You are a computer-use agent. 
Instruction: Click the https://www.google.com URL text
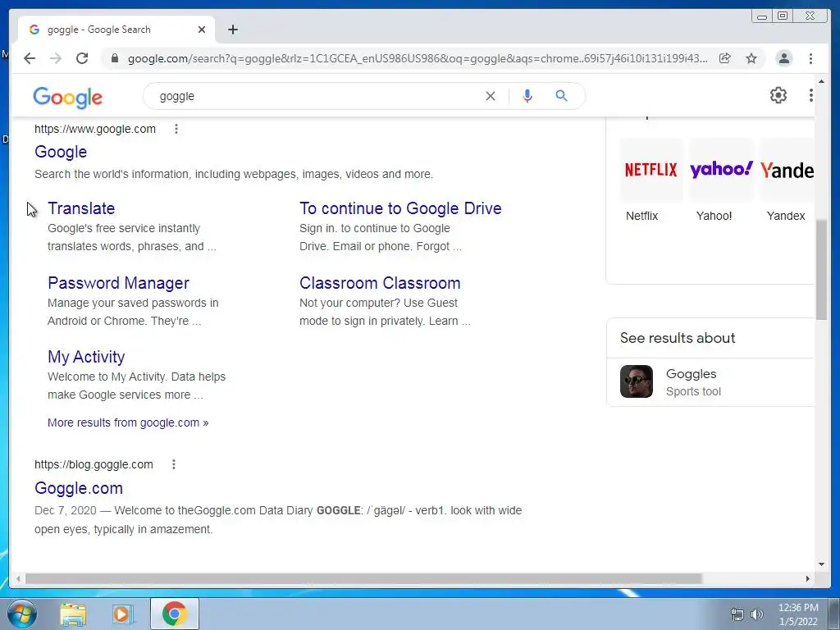coord(95,129)
